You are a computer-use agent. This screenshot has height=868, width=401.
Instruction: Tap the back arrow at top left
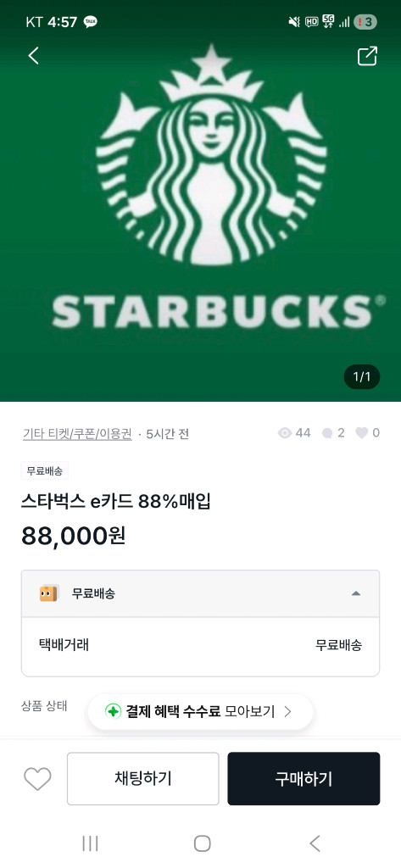tap(34, 55)
